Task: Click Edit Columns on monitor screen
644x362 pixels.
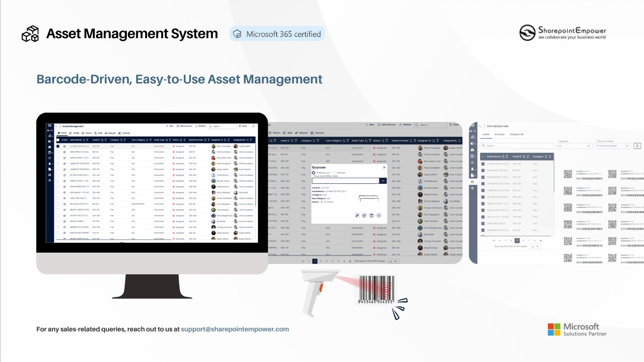Action: point(184,126)
